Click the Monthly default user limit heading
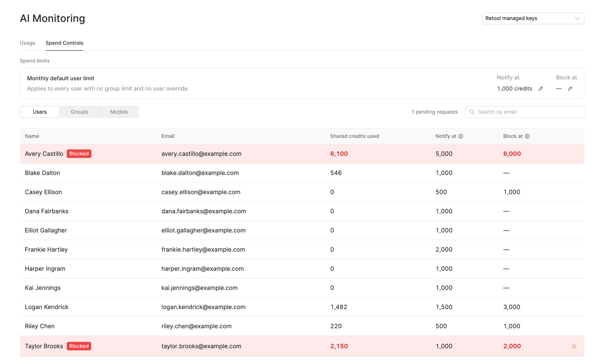 60,78
